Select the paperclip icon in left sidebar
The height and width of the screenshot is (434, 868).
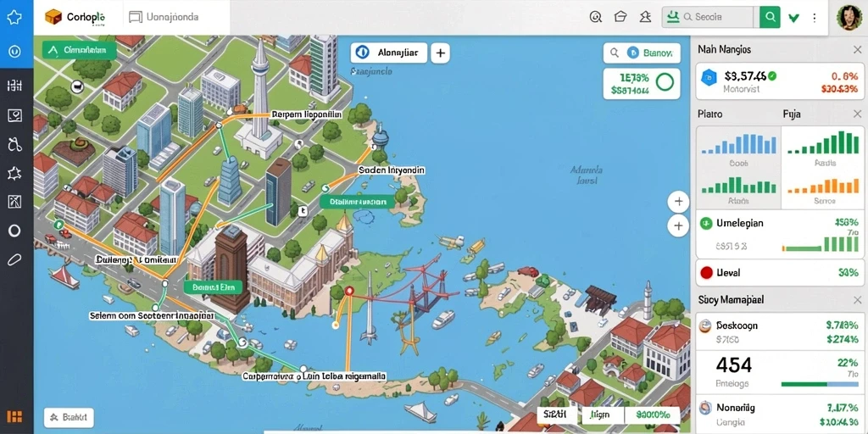click(14, 259)
